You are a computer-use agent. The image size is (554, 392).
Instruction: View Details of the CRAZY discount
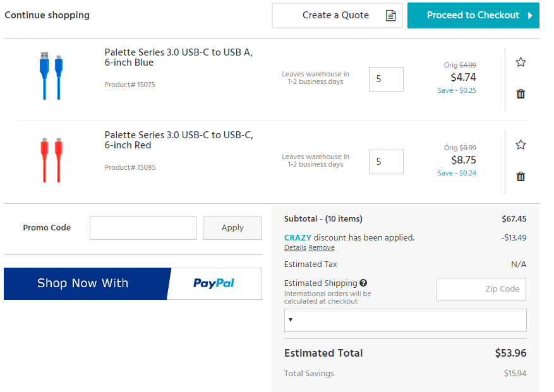294,247
